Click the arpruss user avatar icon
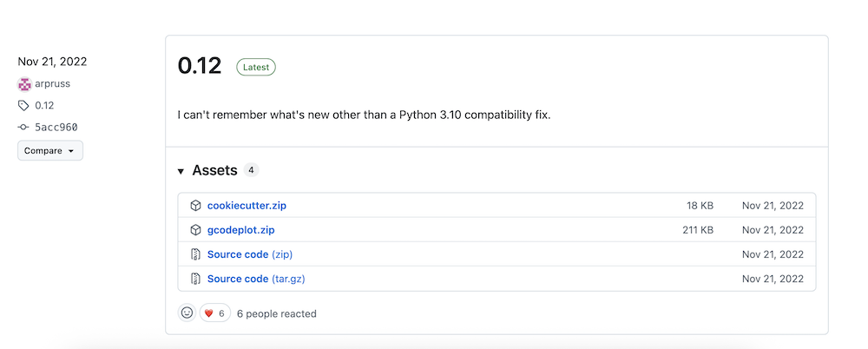 click(24, 84)
